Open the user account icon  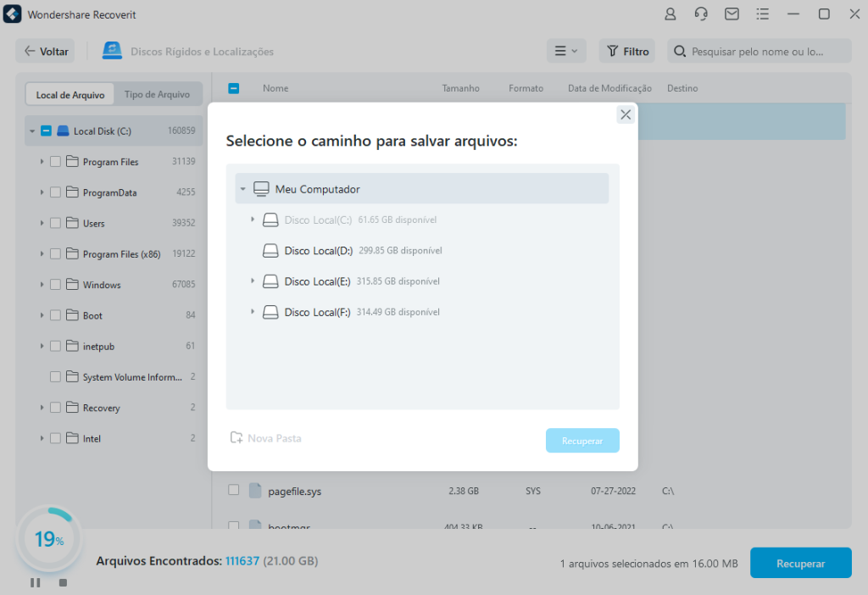(x=670, y=14)
